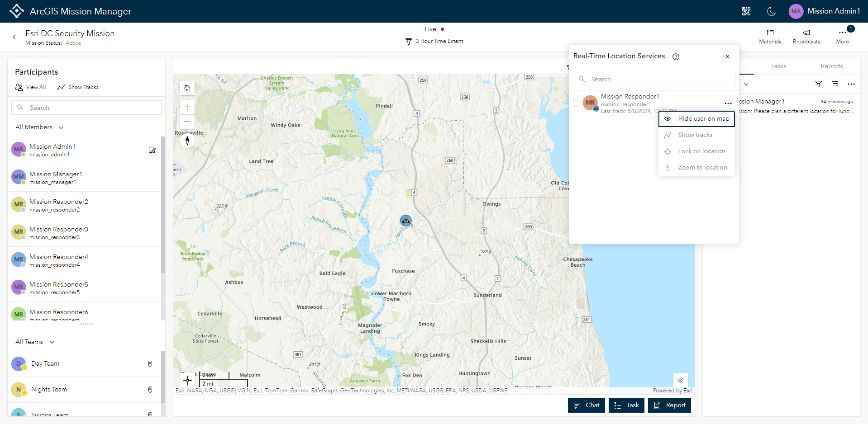Viewport: 868px width, 424px height.
Task: Click Mission Responder1 options ellipsis
Action: point(728,104)
